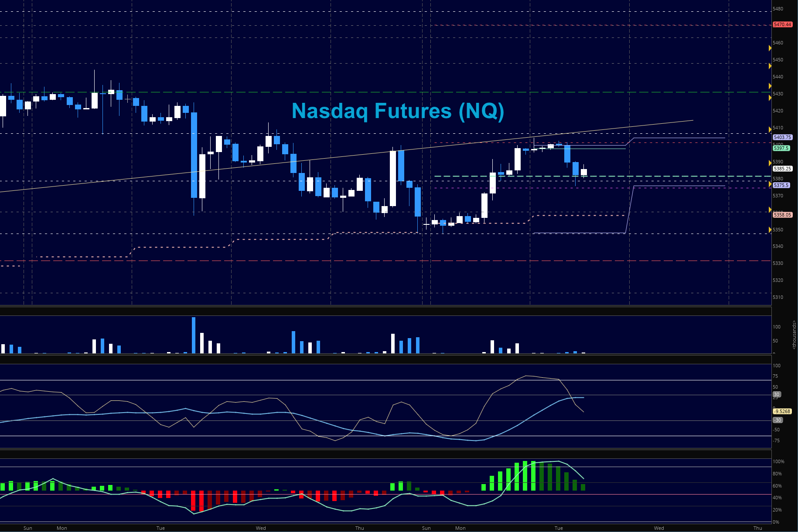Click the -9.5268 oscillator value label
Viewport: 798px width, 532px height.
click(782, 411)
